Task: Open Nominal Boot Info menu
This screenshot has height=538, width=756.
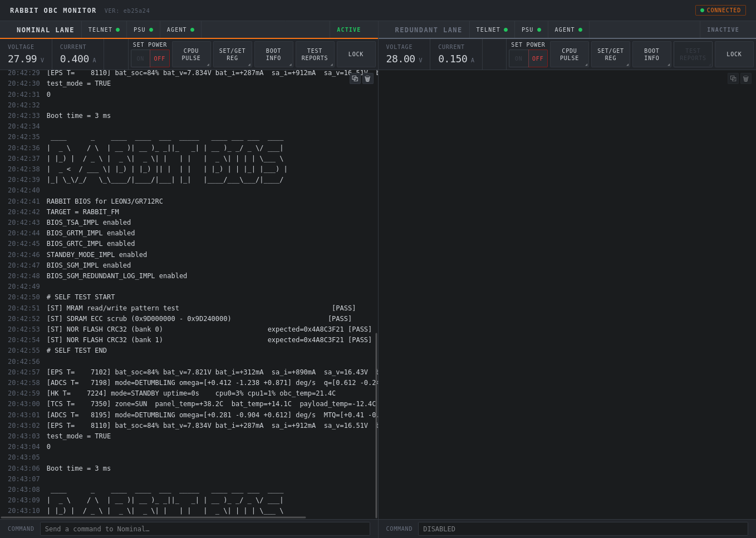Action: coord(274,55)
